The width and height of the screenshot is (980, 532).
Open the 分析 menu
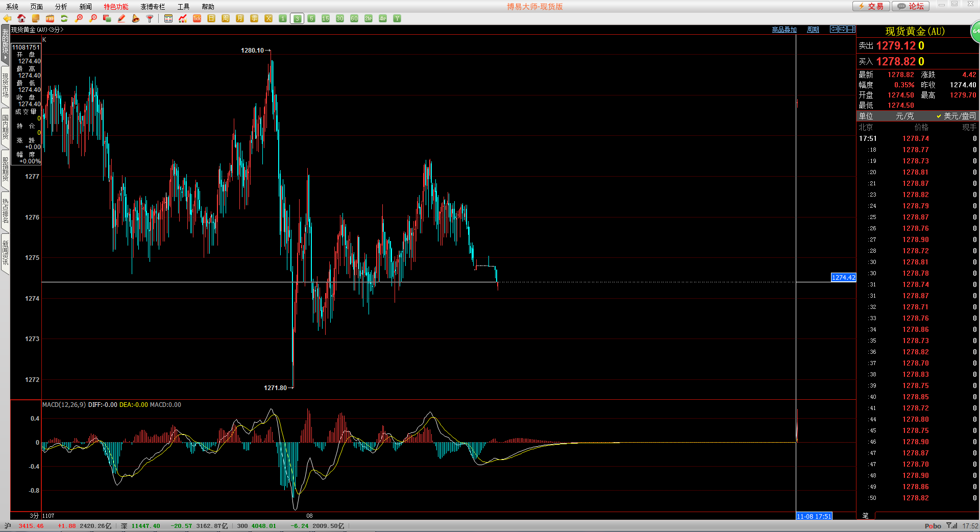(61, 7)
